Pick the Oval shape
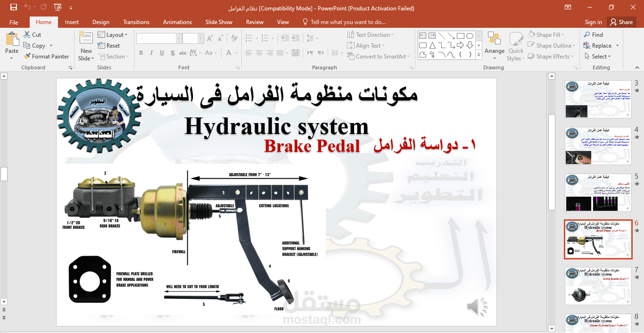This screenshot has height=333, width=644. [x=470, y=35]
